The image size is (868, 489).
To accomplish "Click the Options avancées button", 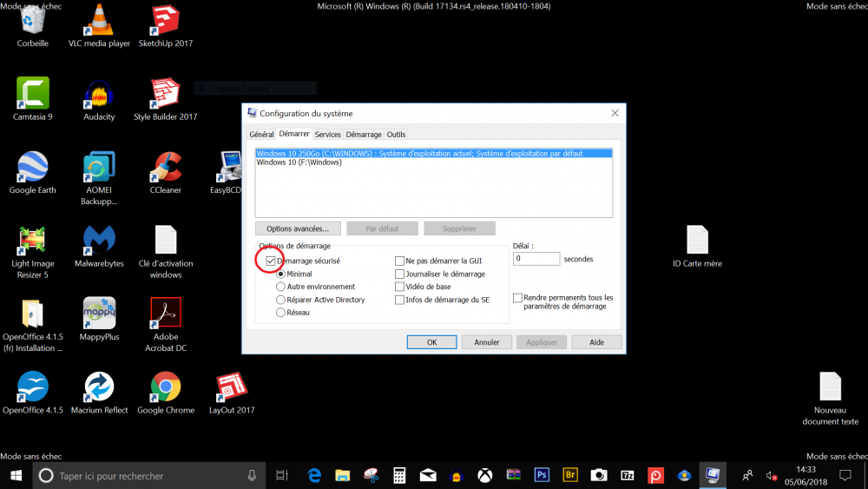I will 297,228.
